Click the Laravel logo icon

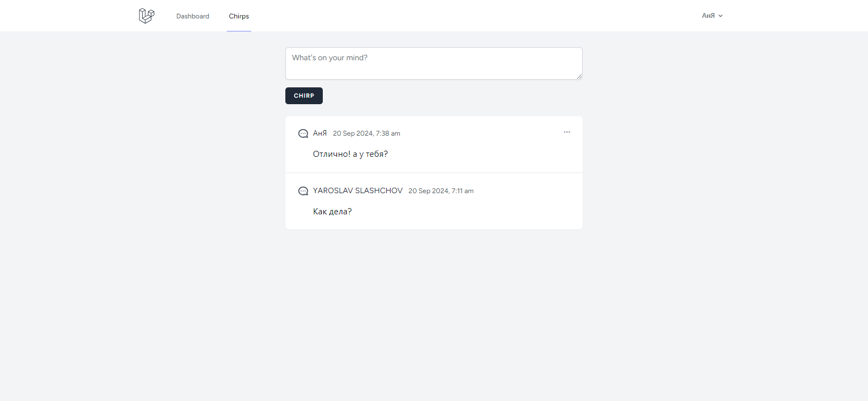point(146,16)
